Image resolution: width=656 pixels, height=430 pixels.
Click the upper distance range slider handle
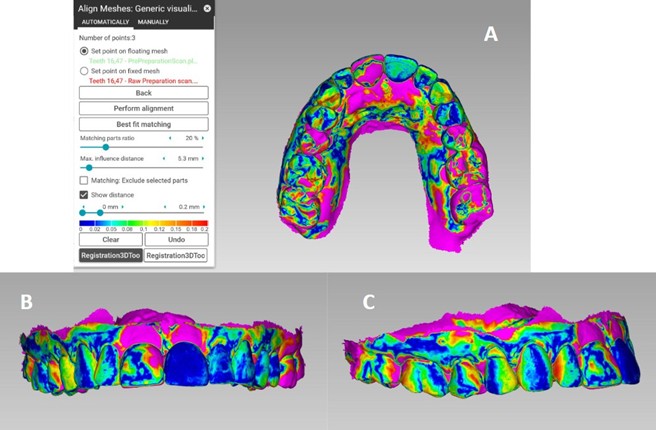click(x=100, y=213)
